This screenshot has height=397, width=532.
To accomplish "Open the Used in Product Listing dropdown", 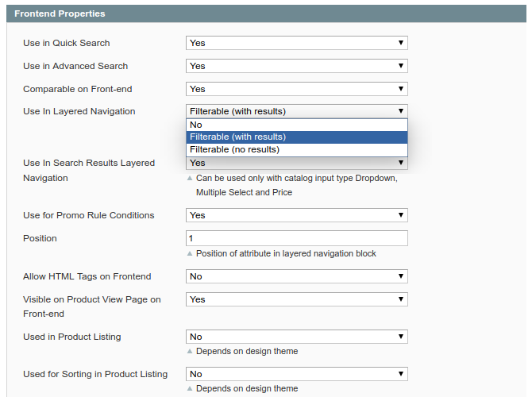I will tap(297, 337).
